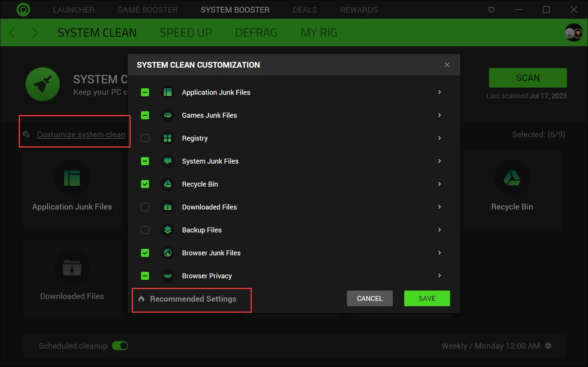The height and width of the screenshot is (367, 588).
Task: Toggle the Browser Privacy checkbox
Action: point(145,276)
